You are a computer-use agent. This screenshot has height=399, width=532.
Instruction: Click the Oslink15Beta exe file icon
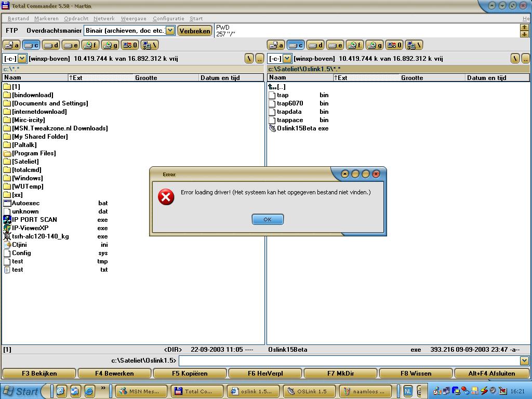click(x=272, y=128)
